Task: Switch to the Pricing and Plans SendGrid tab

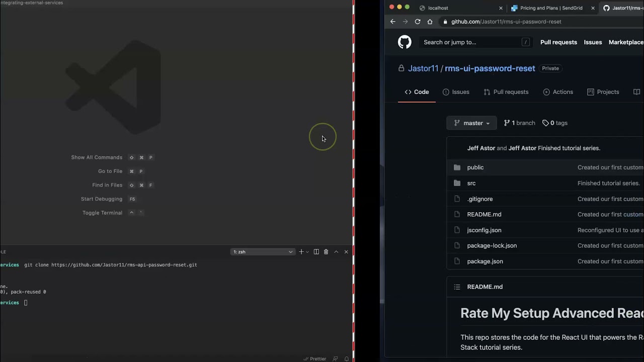Action: (x=551, y=8)
